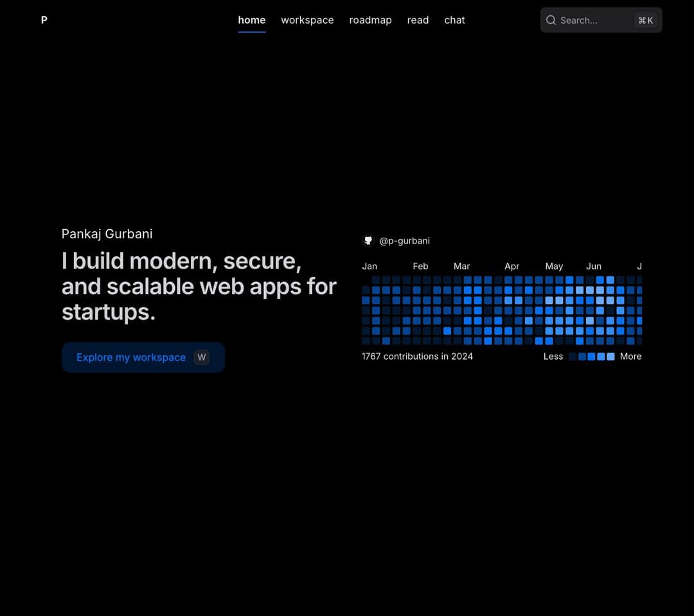Open the @p-gurbani GitHub profile link
This screenshot has height=616, width=694.
(x=405, y=240)
